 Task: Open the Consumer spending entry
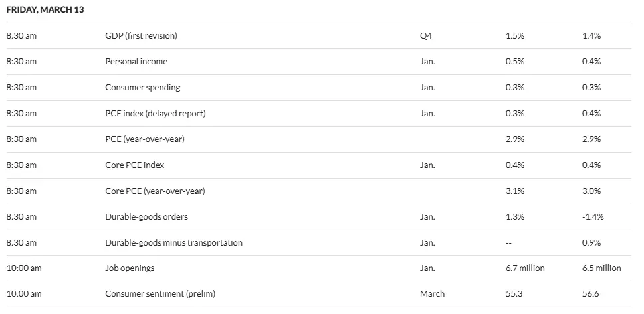click(x=142, y=88)
